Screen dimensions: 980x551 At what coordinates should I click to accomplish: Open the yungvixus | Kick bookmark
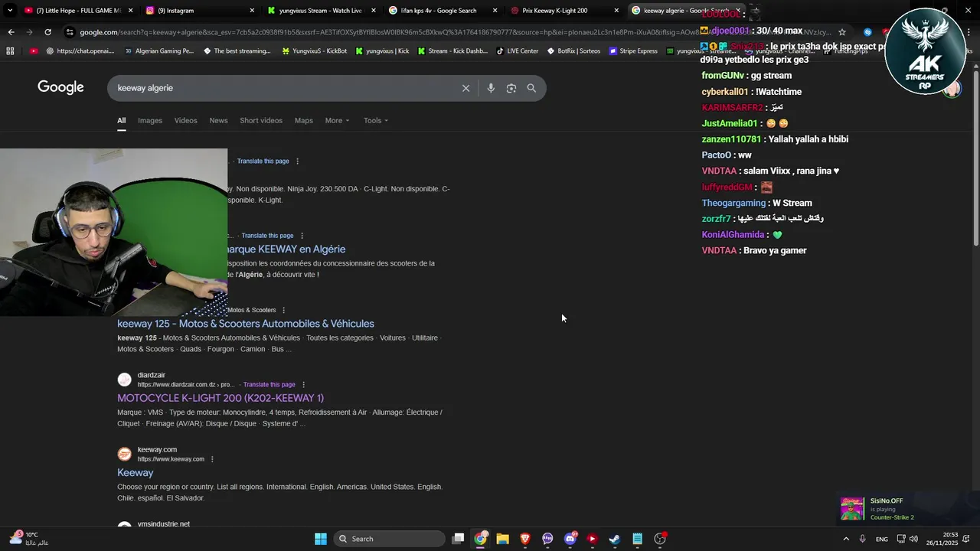pos(382,51)
